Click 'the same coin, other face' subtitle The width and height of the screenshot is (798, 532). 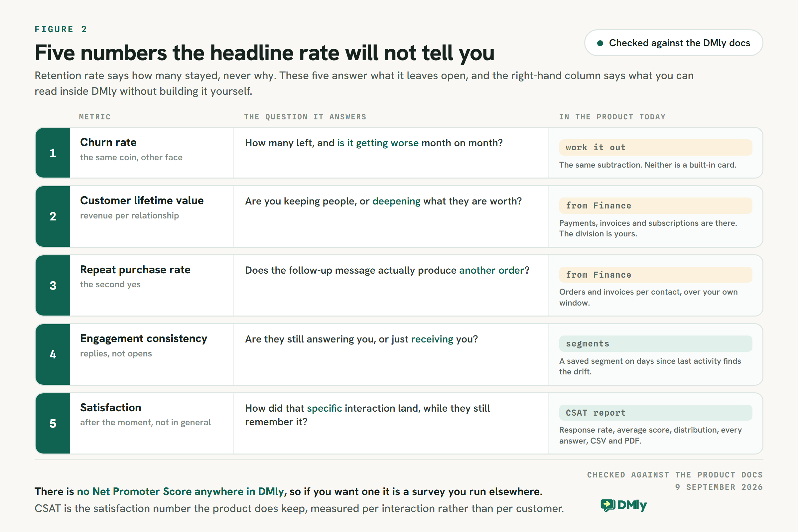131,157
